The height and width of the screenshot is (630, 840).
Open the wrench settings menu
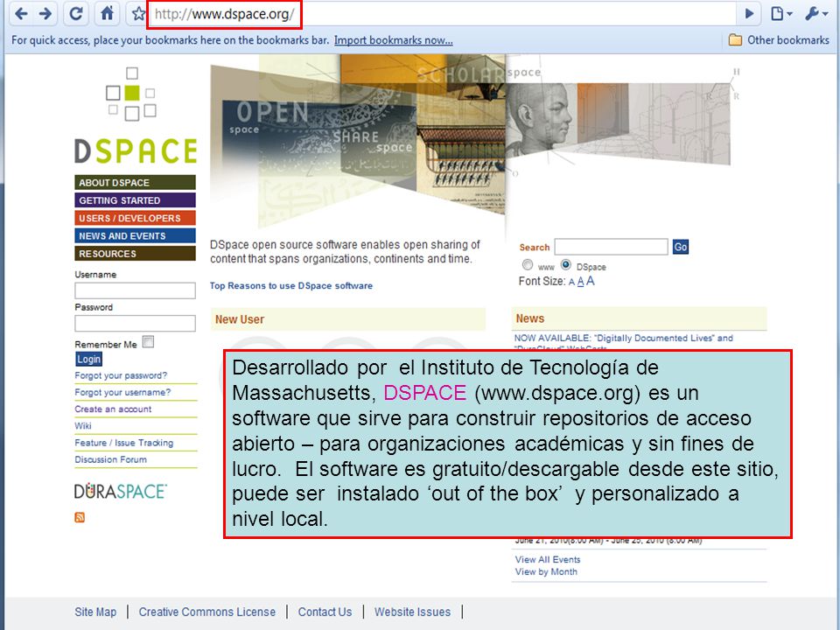815,14
